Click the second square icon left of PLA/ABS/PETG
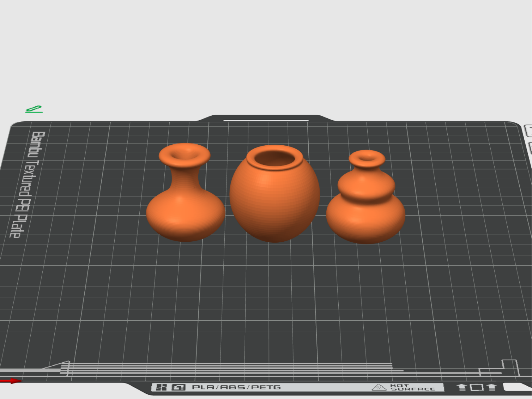 tap(179, 387)
